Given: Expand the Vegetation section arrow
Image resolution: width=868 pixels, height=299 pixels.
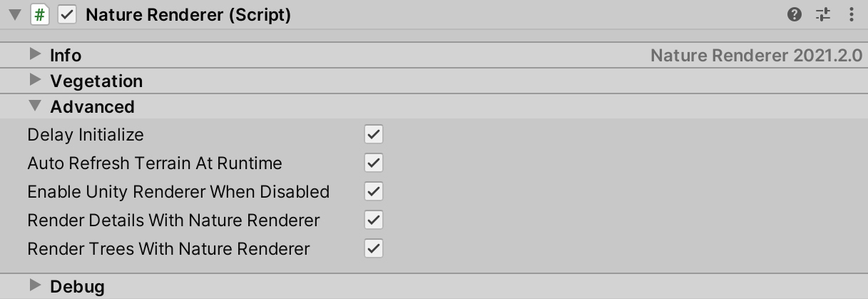Looking at the screenshot, I should (x=34, y=80).
